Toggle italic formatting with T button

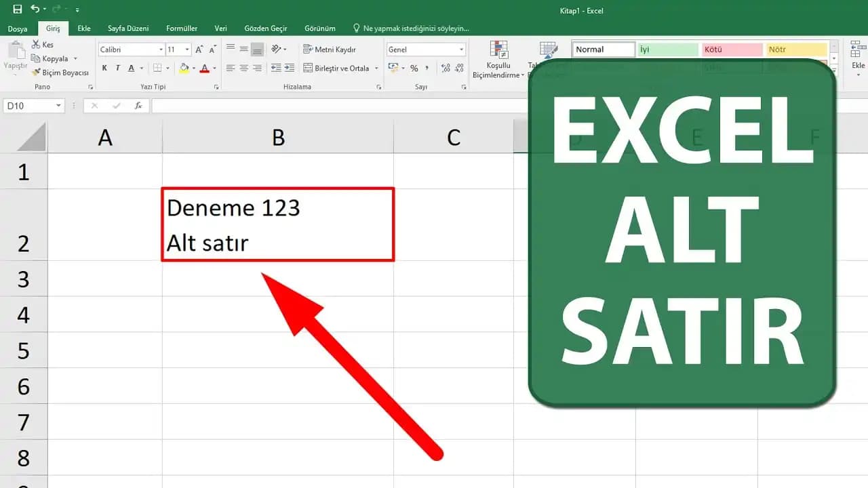(117, 68)
